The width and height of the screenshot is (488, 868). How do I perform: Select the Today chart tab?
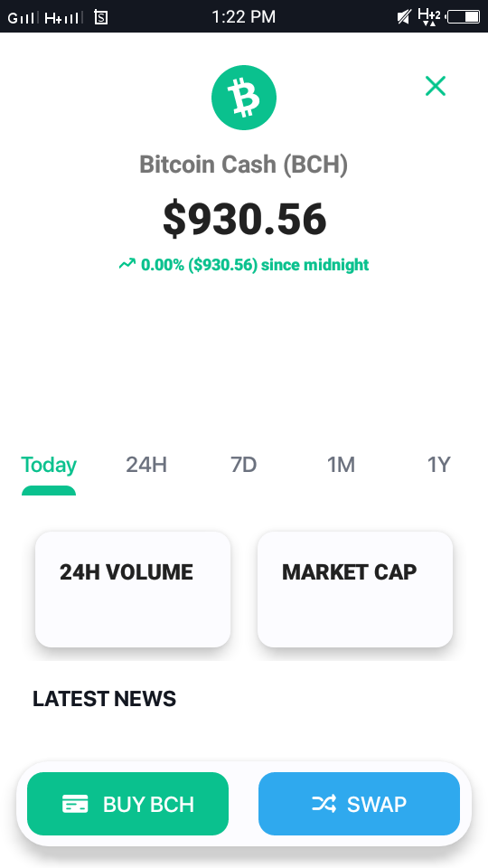49,465
